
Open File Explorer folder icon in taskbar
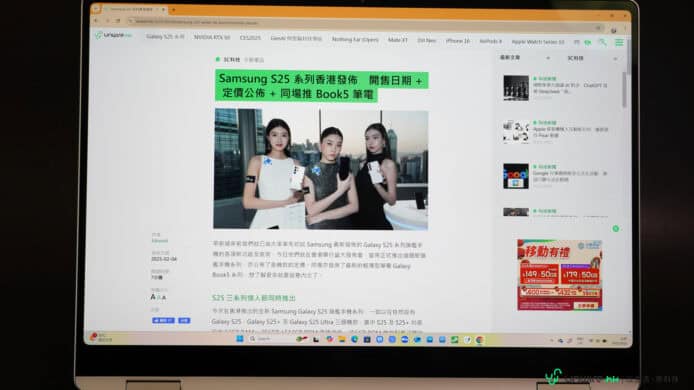tap(342, 340)
